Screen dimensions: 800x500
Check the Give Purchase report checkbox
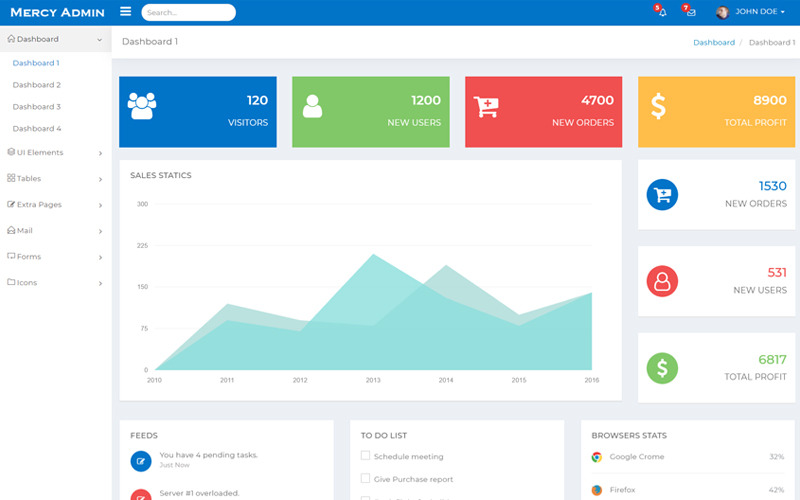pyautogui.click(x=365, y=478)
